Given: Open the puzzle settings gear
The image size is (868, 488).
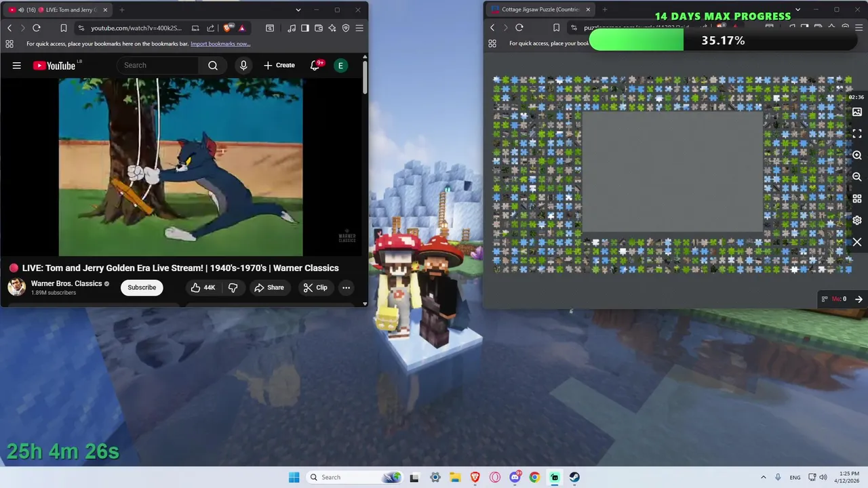Looking at the screenshot, I should [x=857, y=220].
